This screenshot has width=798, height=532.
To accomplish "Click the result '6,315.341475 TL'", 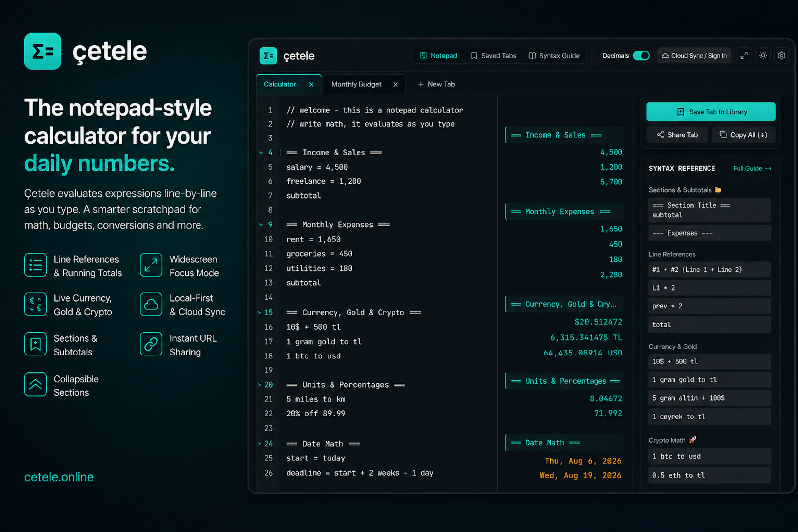I will click(586, 338).
